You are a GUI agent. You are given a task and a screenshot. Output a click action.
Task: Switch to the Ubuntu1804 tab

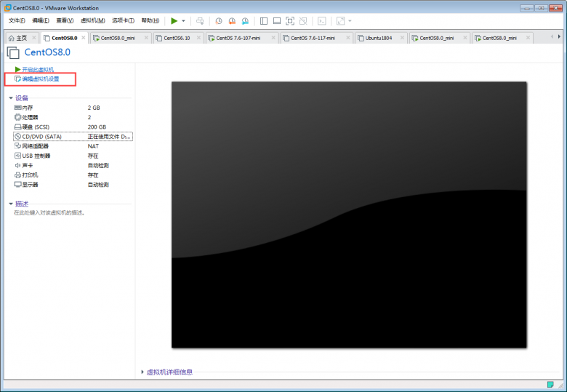tap(379, 38)
